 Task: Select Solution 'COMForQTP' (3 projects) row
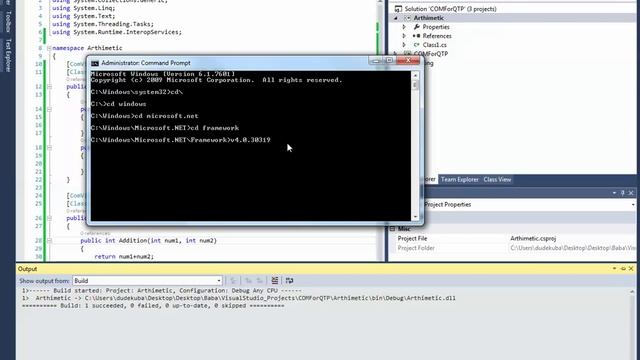coord(450,9)
